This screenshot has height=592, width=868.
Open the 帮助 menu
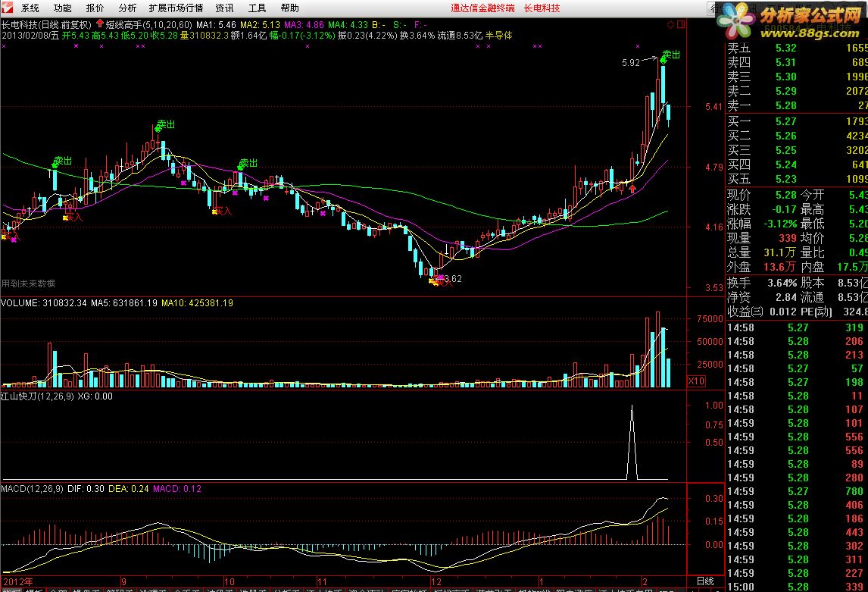click(289, 8)
